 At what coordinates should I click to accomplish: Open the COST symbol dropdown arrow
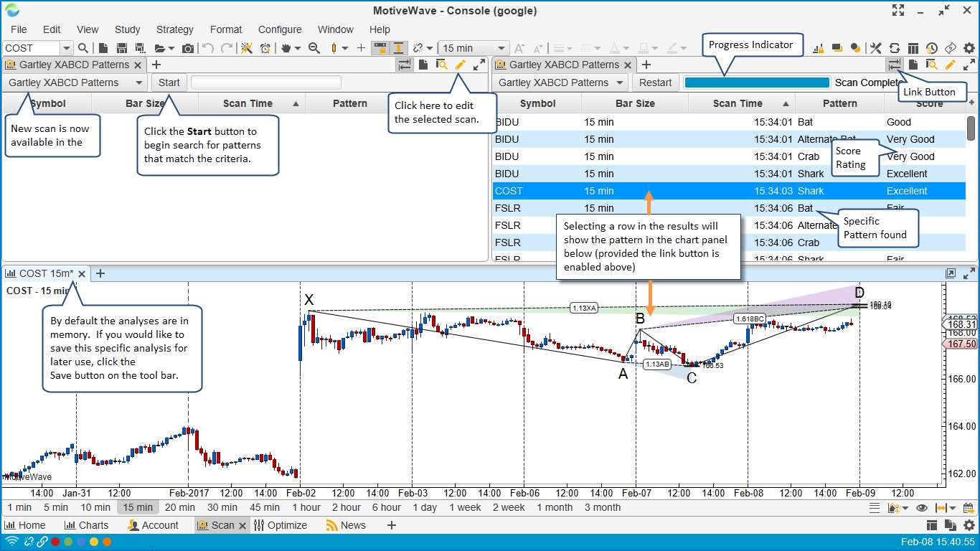(66, 48)
